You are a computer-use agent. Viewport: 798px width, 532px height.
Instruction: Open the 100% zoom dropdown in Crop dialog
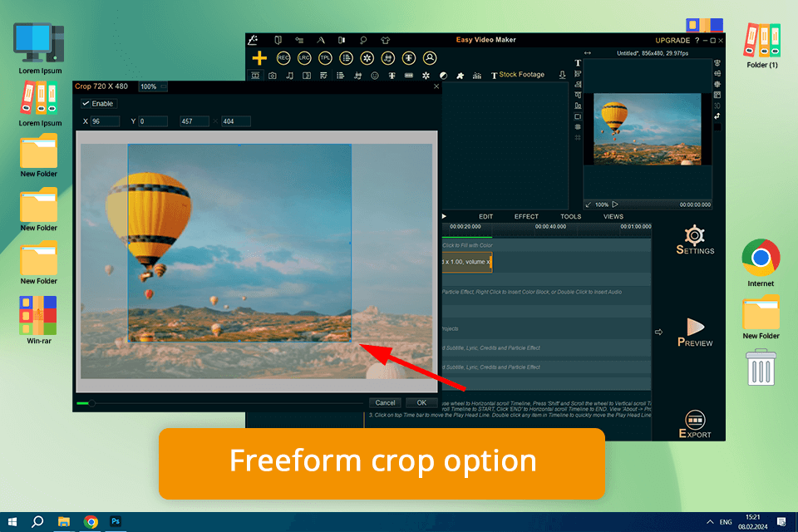[x=153, y=86]
